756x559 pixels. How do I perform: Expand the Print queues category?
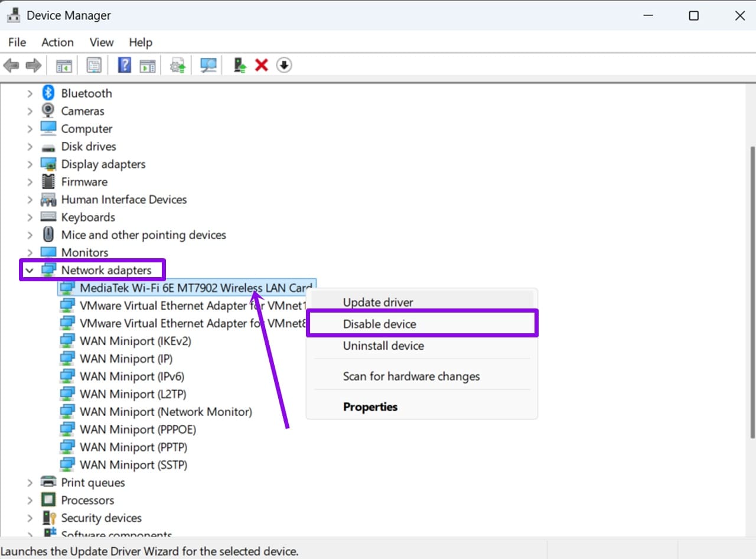coord(30,483)
